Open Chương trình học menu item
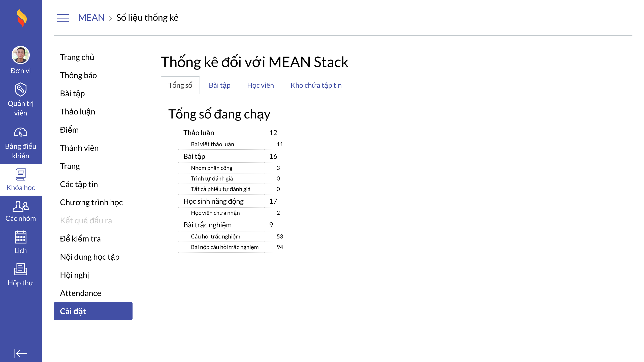The height and width of the screenshot is (362, 644). click(x=91, y=202)
